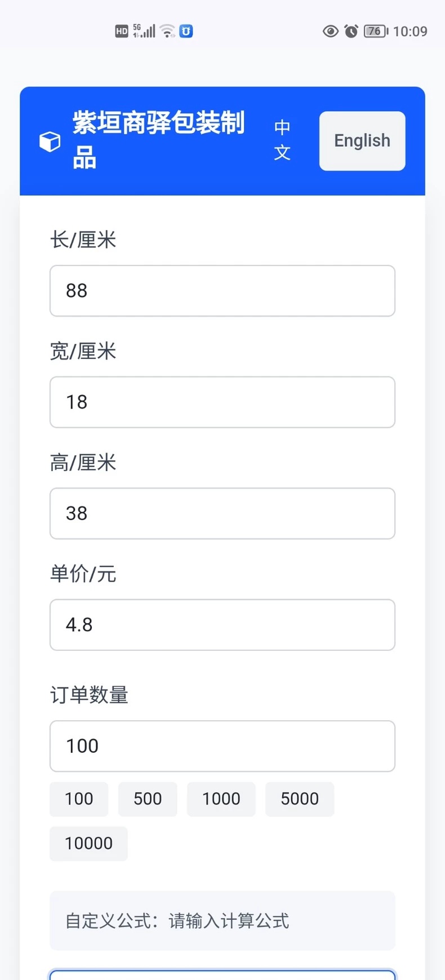Choose the 500 quantity preset

[x=148, y=799]
